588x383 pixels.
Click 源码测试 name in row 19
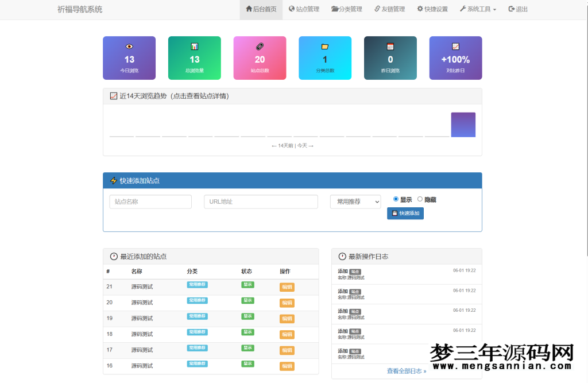[x=142, y=319]
